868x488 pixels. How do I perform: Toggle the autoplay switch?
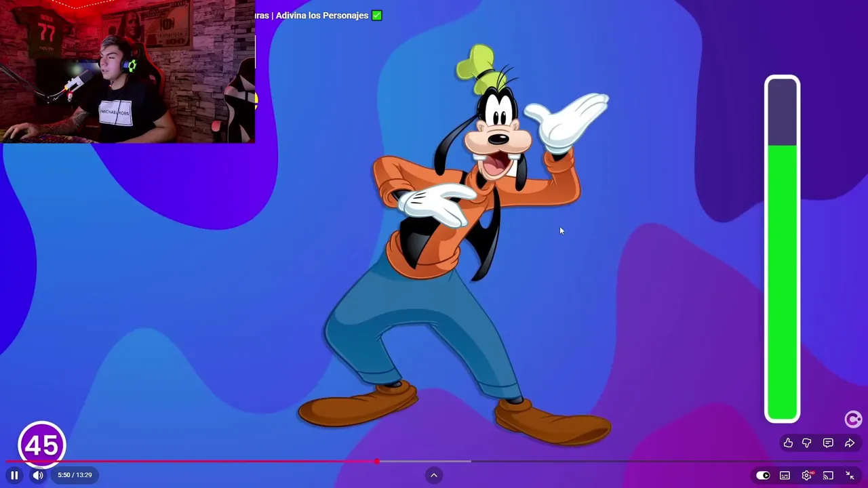point(763,475)
